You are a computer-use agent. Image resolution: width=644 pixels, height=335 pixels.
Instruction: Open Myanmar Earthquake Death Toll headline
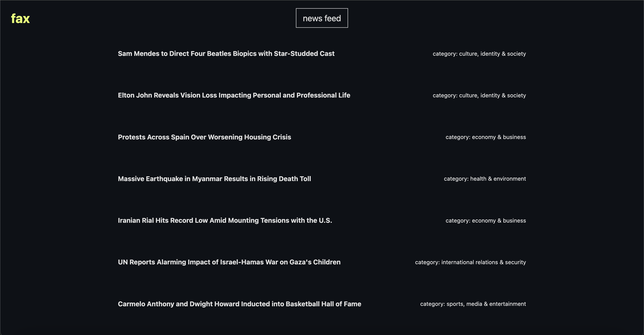[x=214, y=179]
